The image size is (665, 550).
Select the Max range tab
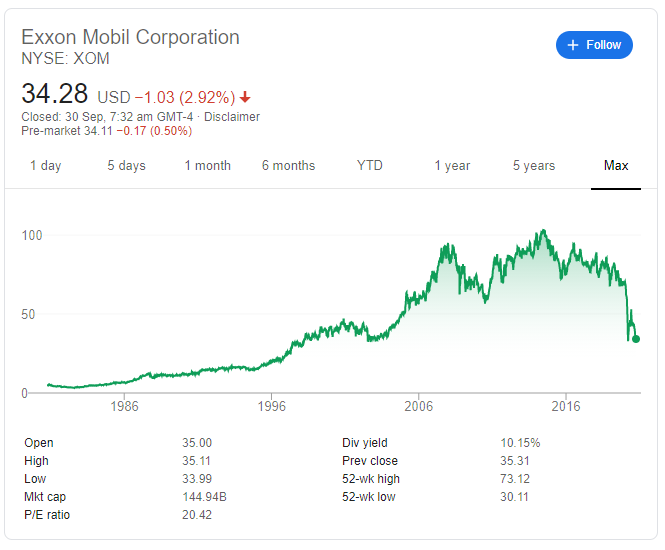click(x=616, y=166)
